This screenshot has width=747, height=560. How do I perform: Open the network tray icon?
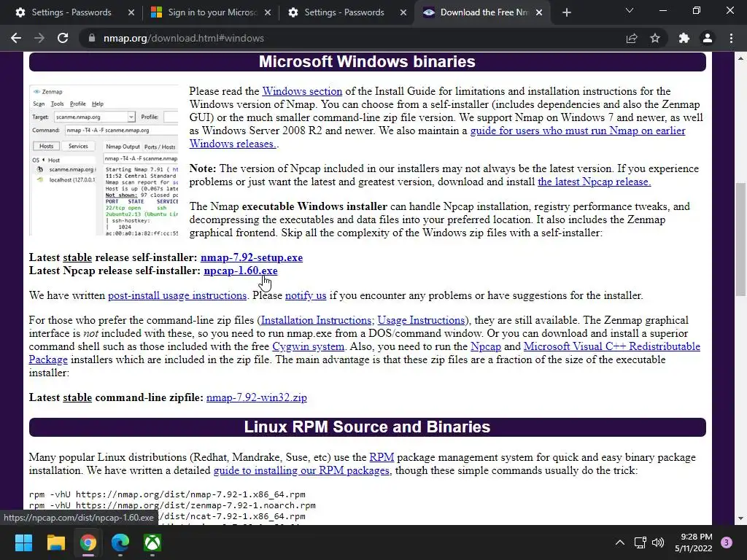coord(640,542)
